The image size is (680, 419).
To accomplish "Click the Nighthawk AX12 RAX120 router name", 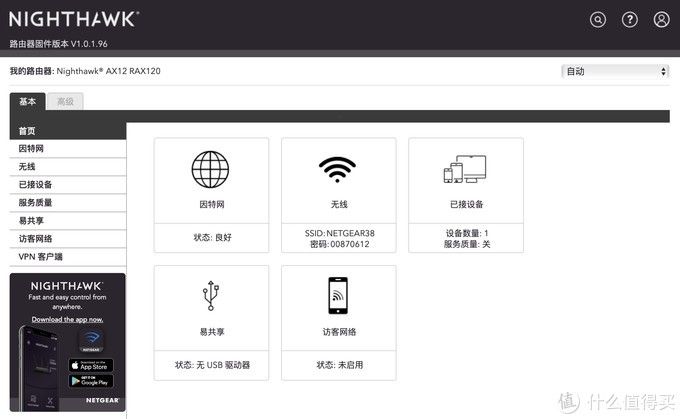I will click(108, 71).
